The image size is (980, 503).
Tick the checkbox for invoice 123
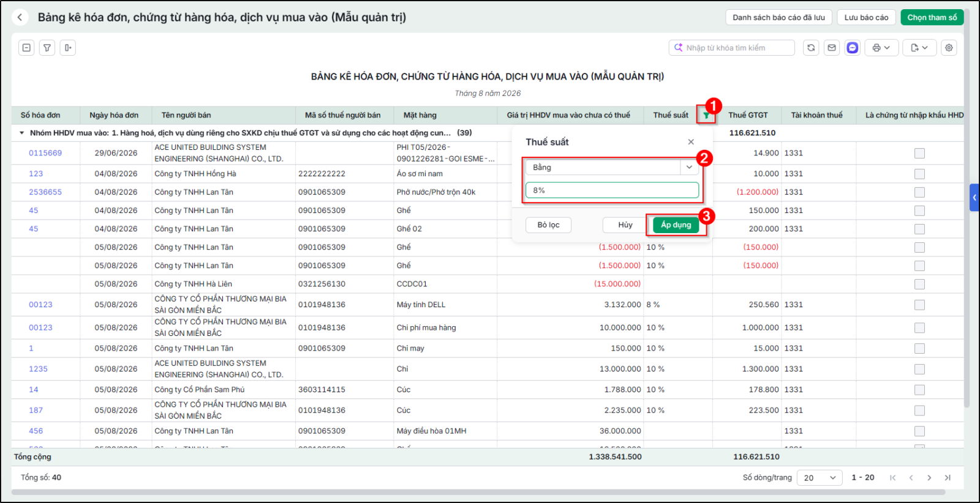[x=919, y=174]
